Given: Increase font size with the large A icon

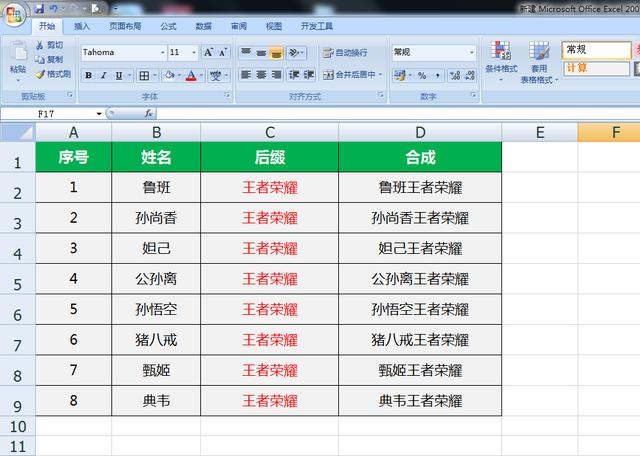Looking at the screenshot, I should tap(209, 52).
